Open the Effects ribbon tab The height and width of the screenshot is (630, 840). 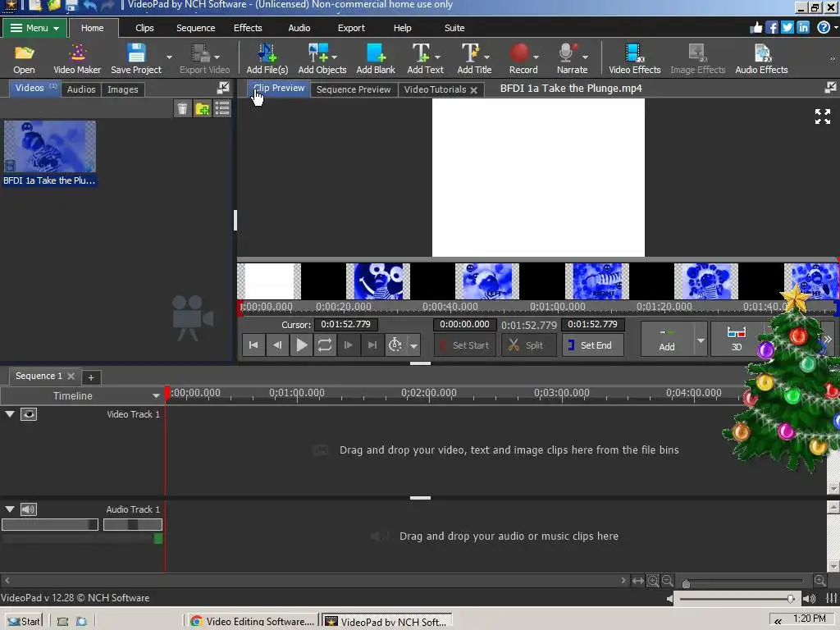[248, 28]
